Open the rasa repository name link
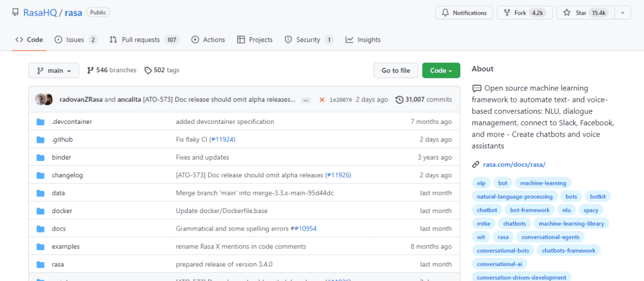 tap(74, 13)
